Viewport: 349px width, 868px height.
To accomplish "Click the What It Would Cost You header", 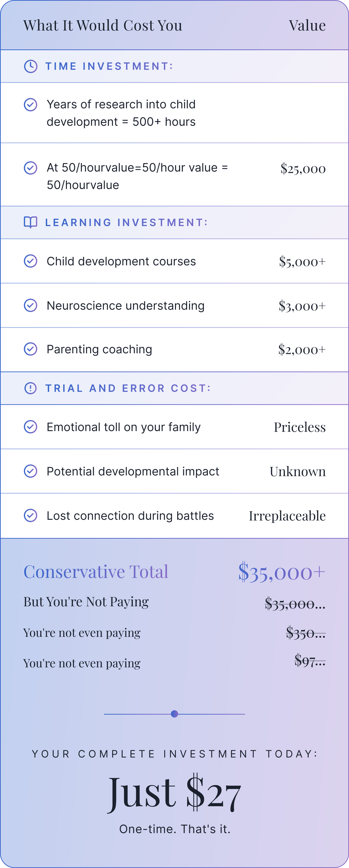I will [103, 26].
